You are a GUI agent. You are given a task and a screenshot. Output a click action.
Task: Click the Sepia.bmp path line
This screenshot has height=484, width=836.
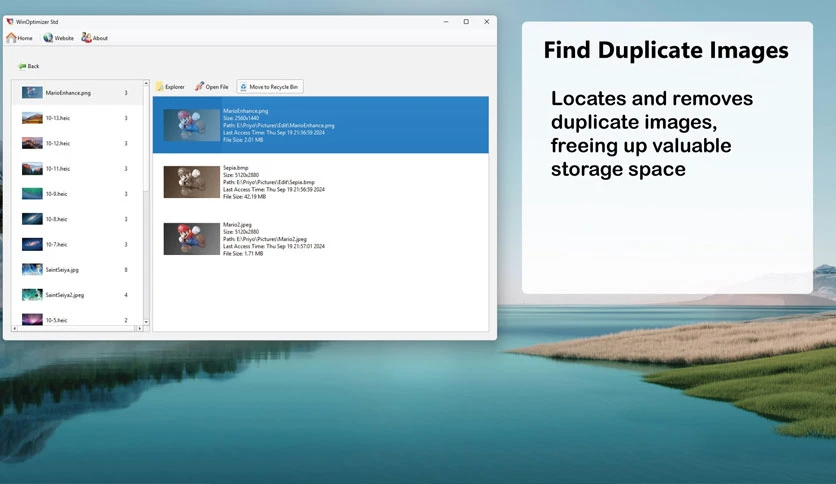point(269,182)
